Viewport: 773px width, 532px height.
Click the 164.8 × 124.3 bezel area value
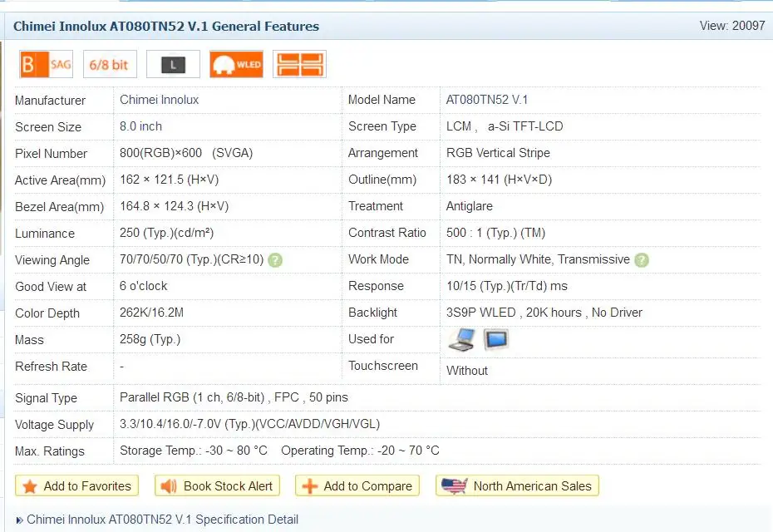point(174,206)
